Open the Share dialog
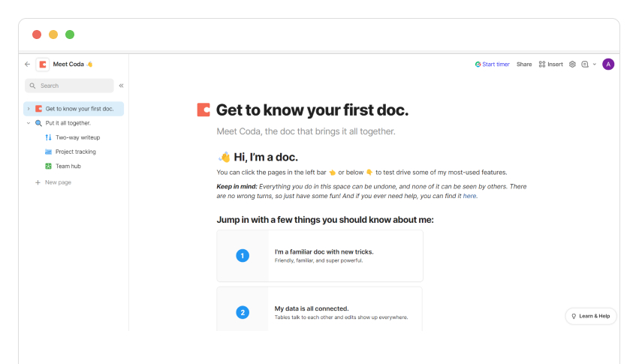The height and width of the screenshot is (364, 639). [524, 65]
